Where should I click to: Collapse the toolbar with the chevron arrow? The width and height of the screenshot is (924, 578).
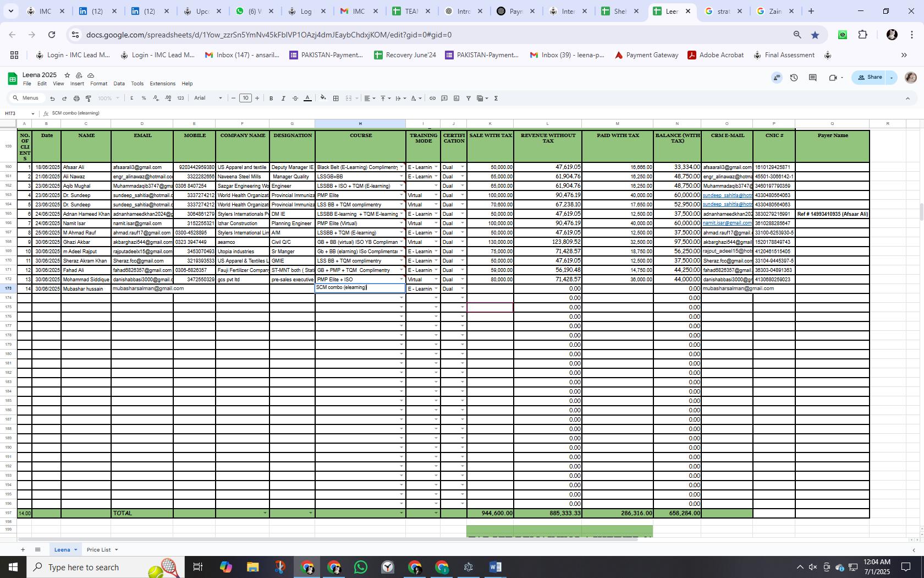908,99
